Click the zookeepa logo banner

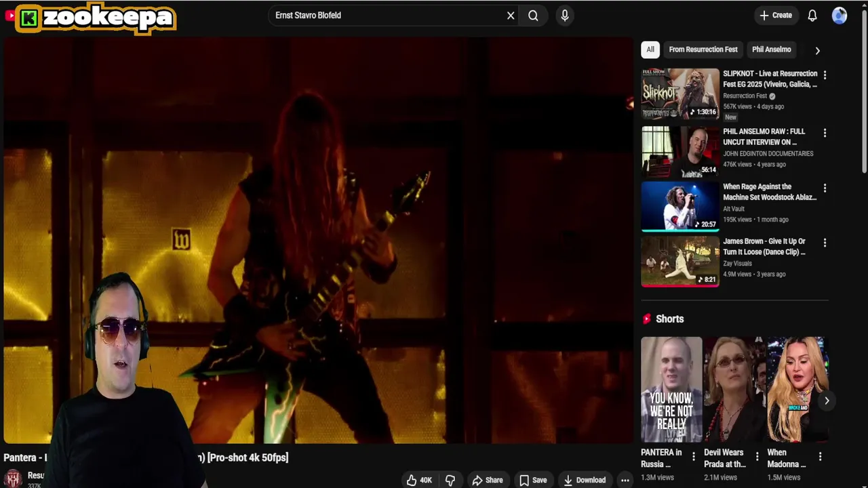96,18
